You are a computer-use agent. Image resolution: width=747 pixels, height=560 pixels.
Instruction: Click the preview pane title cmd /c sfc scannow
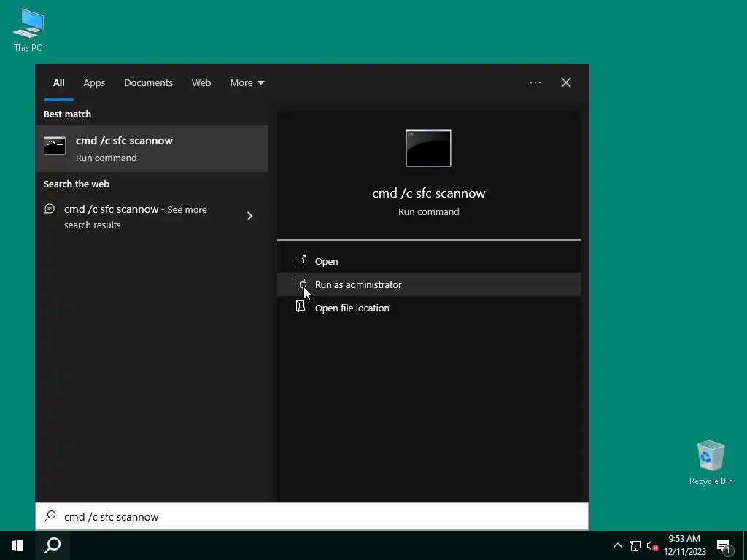click(x=429, y=192)
